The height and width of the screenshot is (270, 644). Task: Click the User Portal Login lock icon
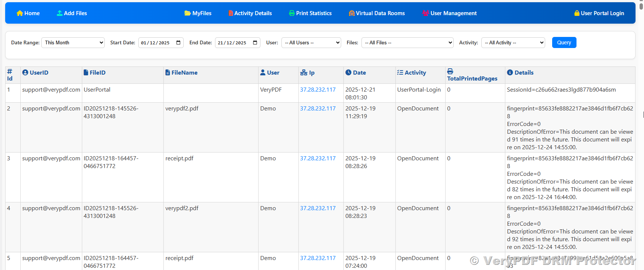tap(577, 13)
